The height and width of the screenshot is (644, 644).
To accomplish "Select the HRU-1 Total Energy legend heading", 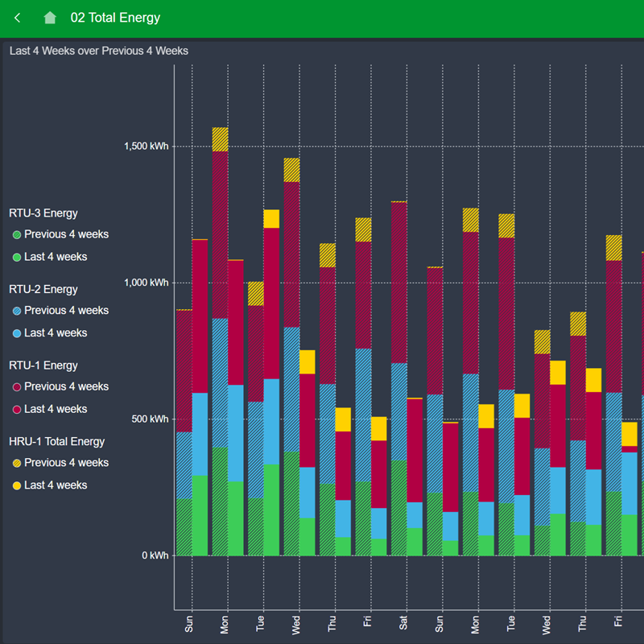I will (56, 441).
